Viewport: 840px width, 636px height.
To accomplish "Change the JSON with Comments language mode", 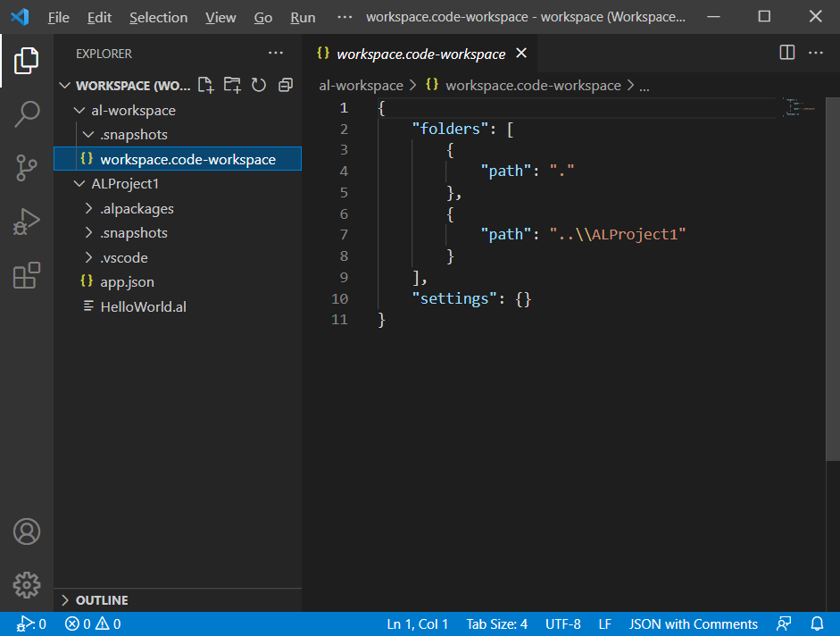I will (x=694, y=623).
